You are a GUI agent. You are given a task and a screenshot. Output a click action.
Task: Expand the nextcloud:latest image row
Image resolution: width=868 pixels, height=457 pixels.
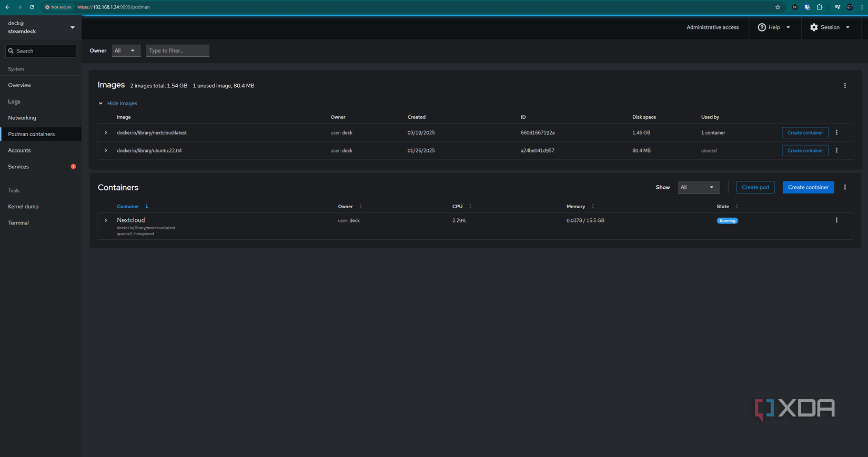[x=106, y=133]
